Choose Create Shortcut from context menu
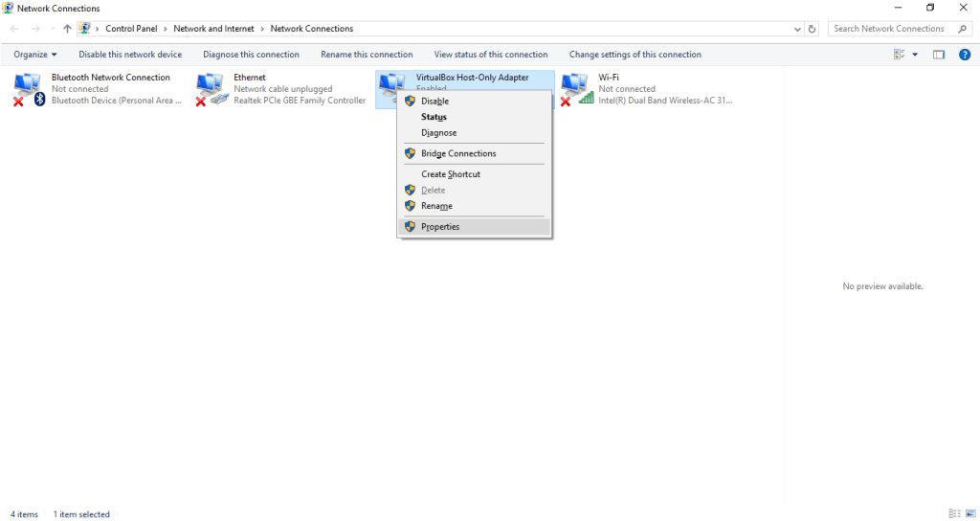The image size is (980, 521). point(451,174)
